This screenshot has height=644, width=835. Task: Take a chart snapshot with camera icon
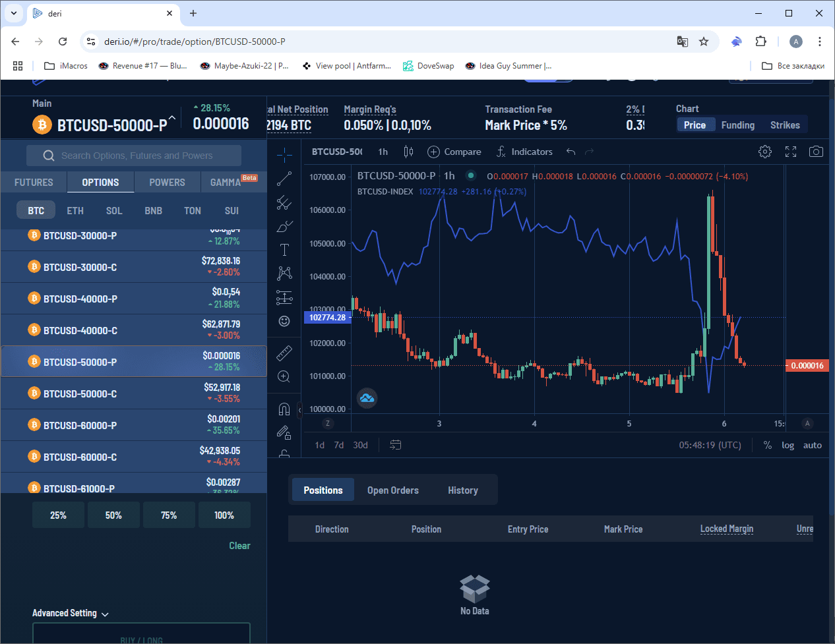coord(816,152)
